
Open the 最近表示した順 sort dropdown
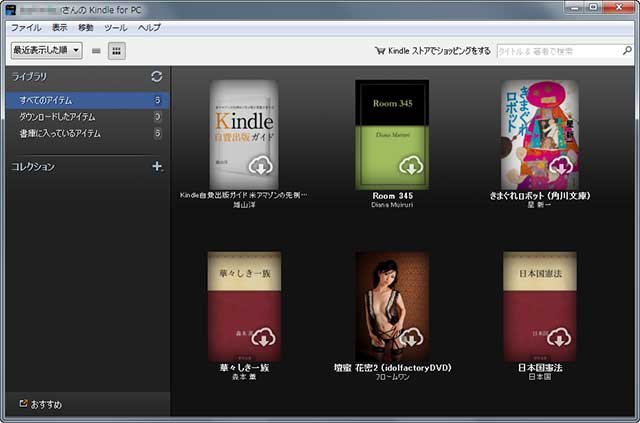(x=47, y=51)
